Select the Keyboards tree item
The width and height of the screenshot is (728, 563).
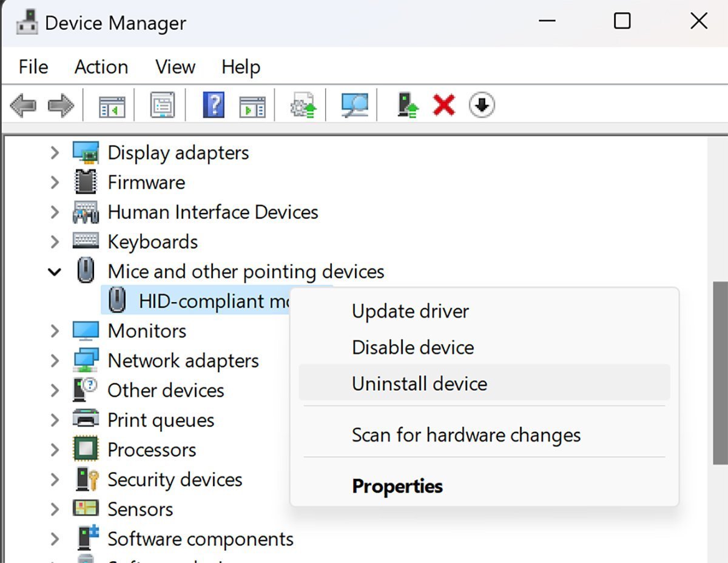[x=153, y=241]
